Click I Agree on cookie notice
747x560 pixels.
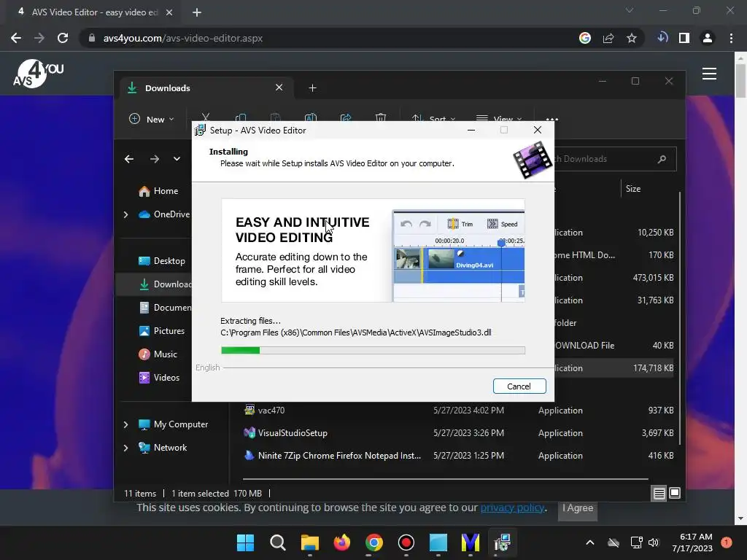point(578,508)
